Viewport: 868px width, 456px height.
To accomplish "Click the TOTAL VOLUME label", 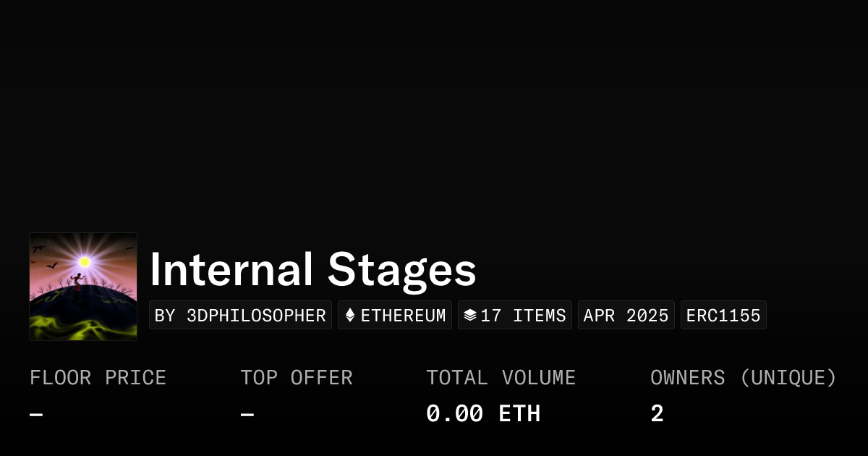I will point(501,378).
